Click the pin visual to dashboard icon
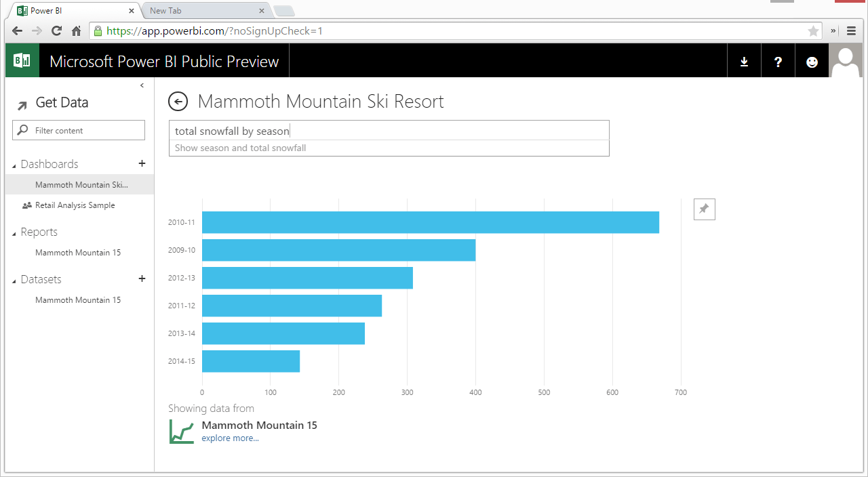 704,209
